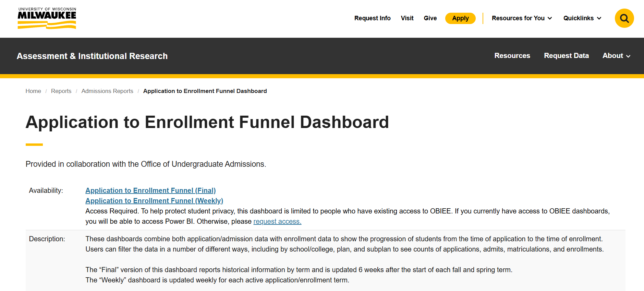Open the Admissions Reports breadcrumb
This screenshot has width=644, height=291.
pyautogui.click(x=107, y=91)
